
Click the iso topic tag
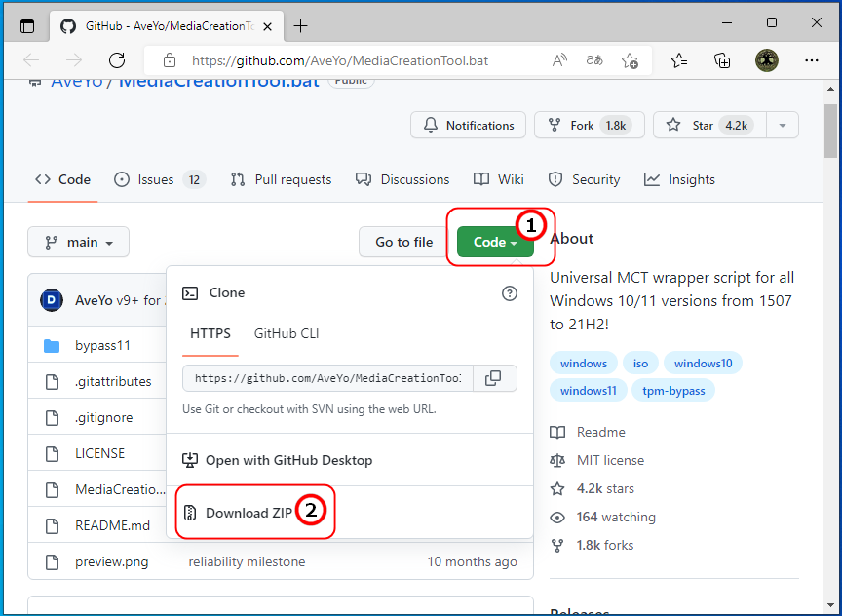(640, 364)
